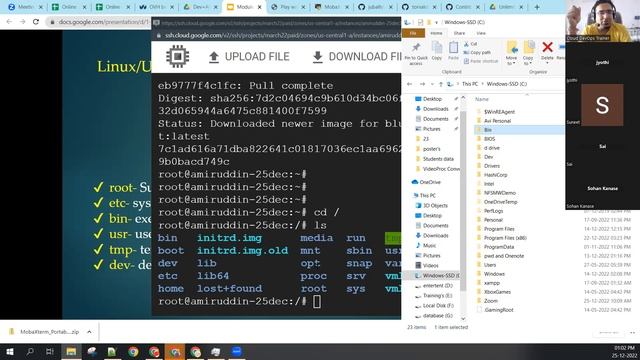Switch to the first Zoom Meeting Chrome tab
The height and width of the screenshot is (360, 640).
click(x=25, y=7)
